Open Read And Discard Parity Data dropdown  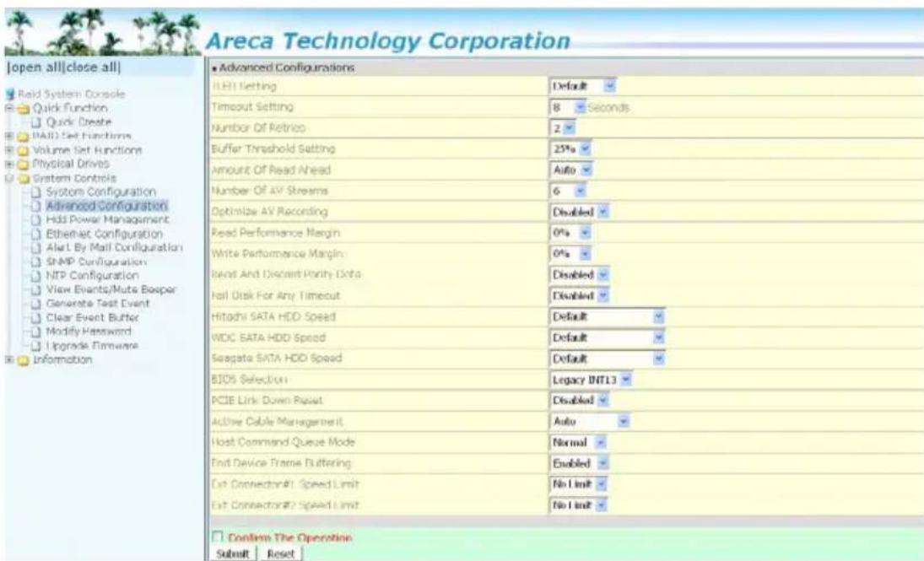click(x=579, y=275)
